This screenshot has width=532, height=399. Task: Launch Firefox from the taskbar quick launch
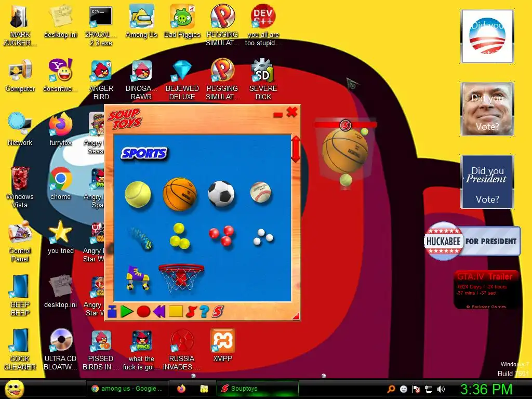[181, 389]
